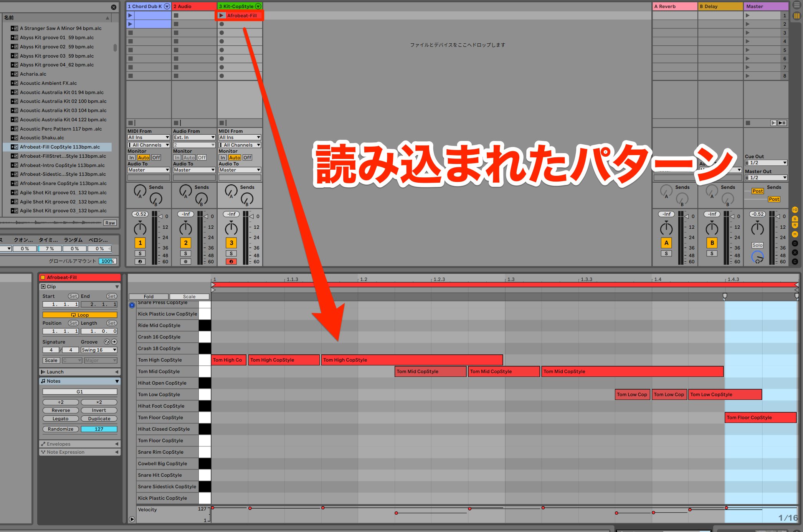
Task: Click the Session view icon with vertical bars
Action: click(797, 16)
